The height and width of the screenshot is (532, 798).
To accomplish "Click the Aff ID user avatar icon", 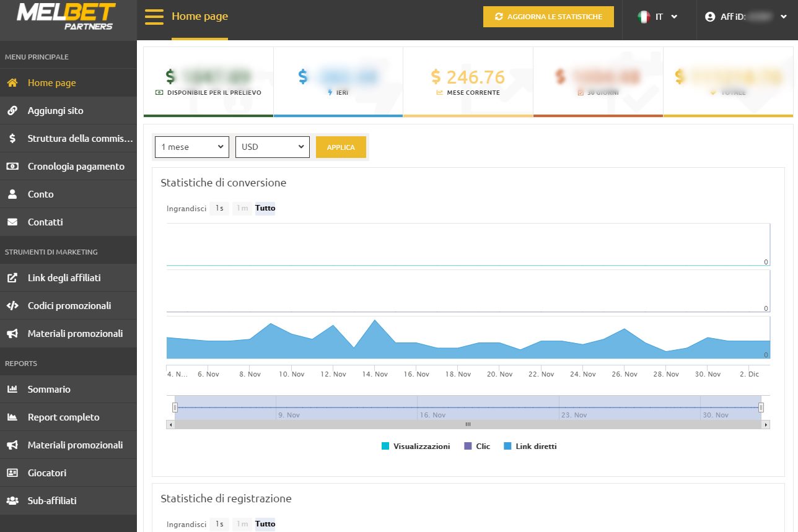I will pyautogui.click(x=710, y=17).
